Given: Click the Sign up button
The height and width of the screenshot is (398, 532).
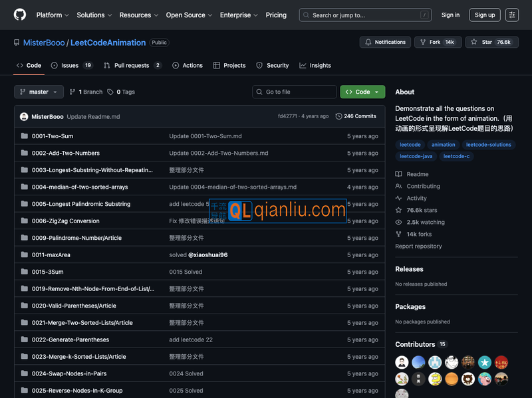Looking at the screenshot, I should (485, 15).
